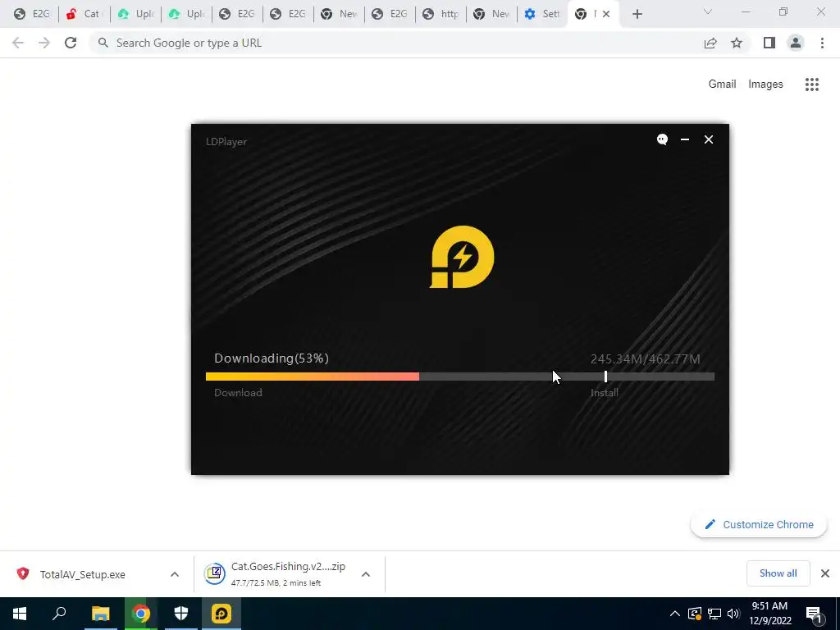840x630 pixels.
Task: Open the Windows Start menu
Action: [20, 614]
